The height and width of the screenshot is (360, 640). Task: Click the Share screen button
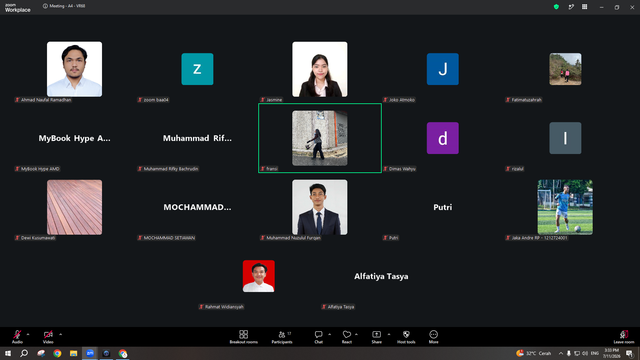point(376,337)
